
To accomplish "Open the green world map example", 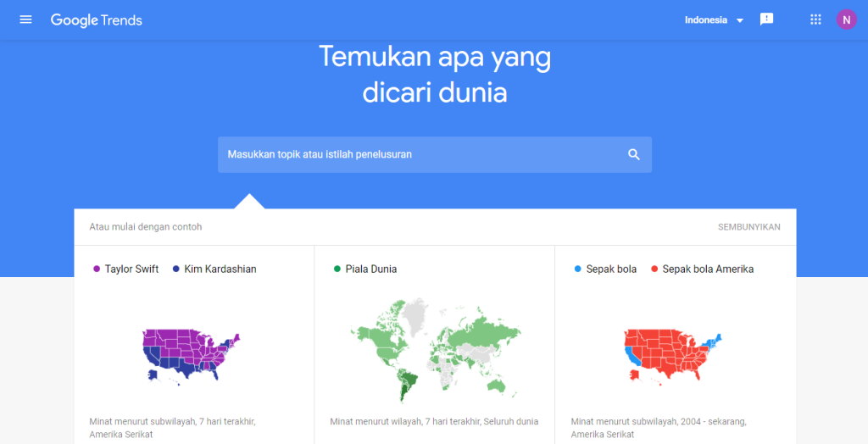I will click(x=435, y=351).
